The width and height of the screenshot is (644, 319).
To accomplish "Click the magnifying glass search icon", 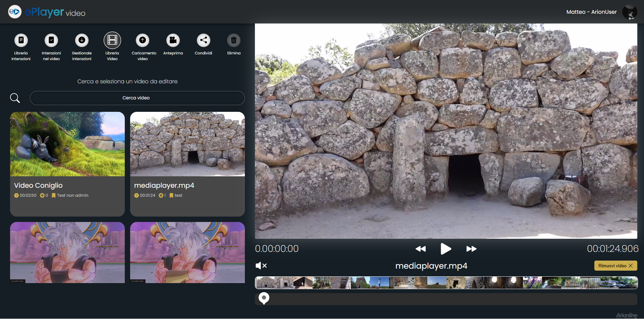I will [x=15, y=98].
